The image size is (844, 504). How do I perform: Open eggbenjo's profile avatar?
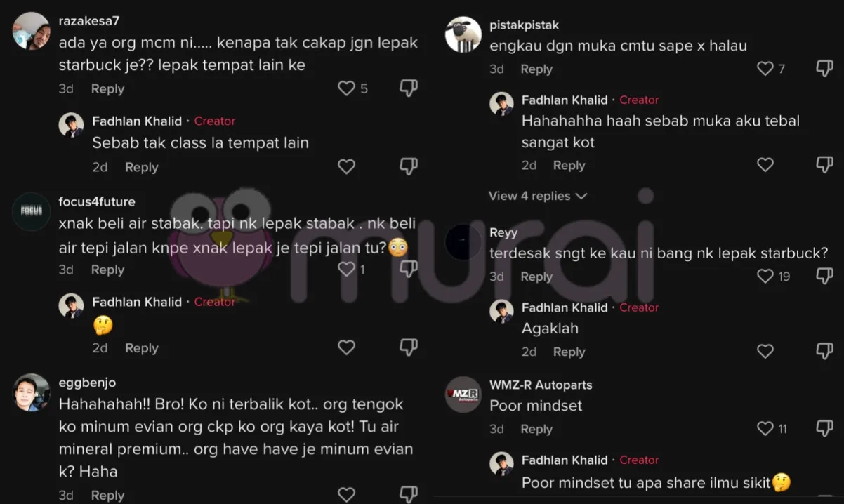[32, 392]
